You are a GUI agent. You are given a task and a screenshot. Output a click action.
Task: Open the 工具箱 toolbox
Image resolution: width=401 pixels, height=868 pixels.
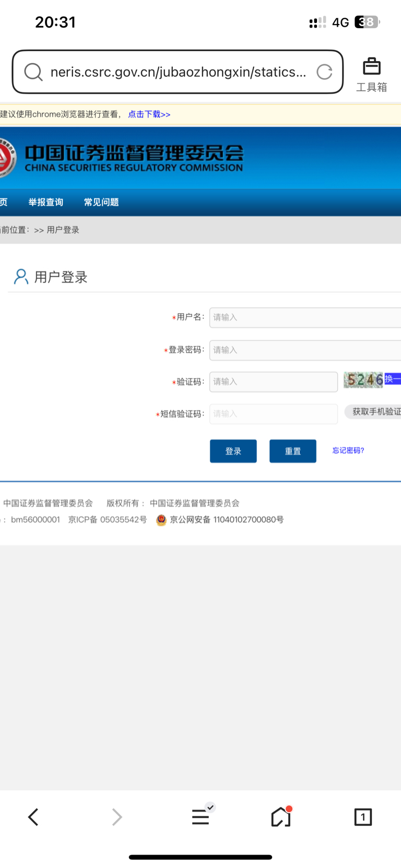click(372, 75)
